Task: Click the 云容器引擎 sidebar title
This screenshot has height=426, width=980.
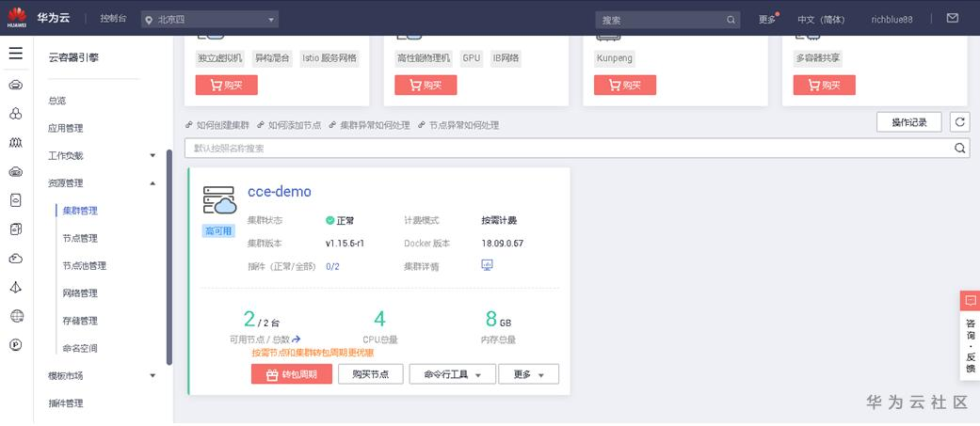Action: [x=73, y=57]
